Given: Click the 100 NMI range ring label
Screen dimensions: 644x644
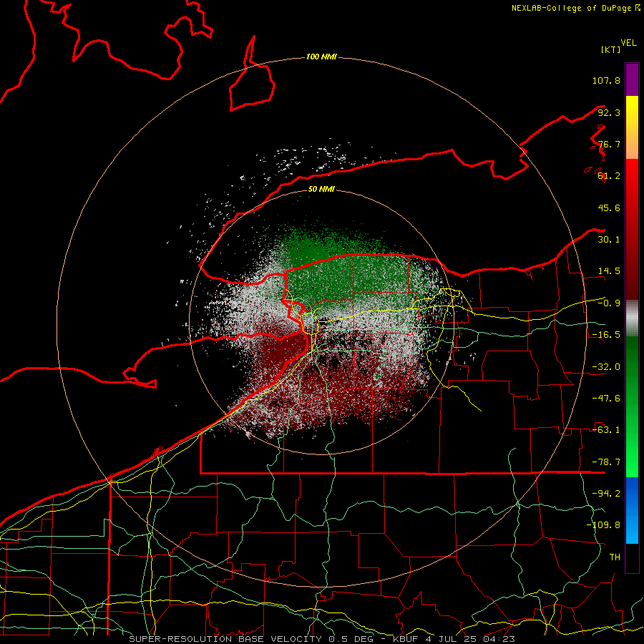Looking at the screenshot, I should 321,57.
